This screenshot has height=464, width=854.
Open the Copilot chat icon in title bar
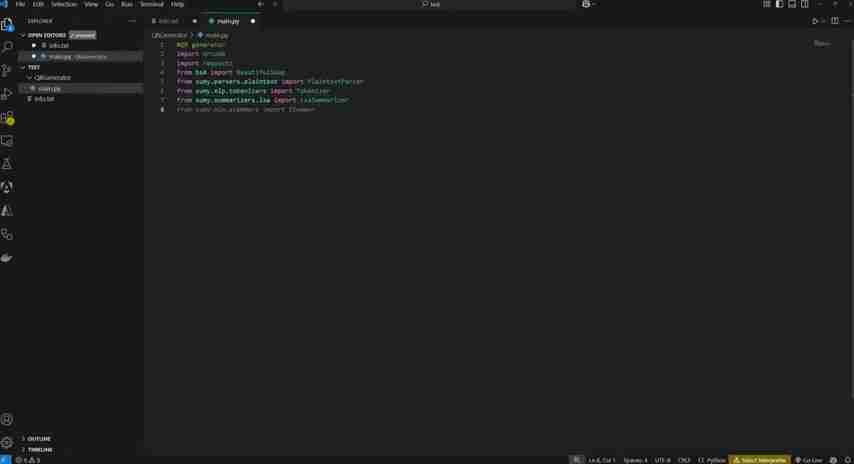(585, 4)
